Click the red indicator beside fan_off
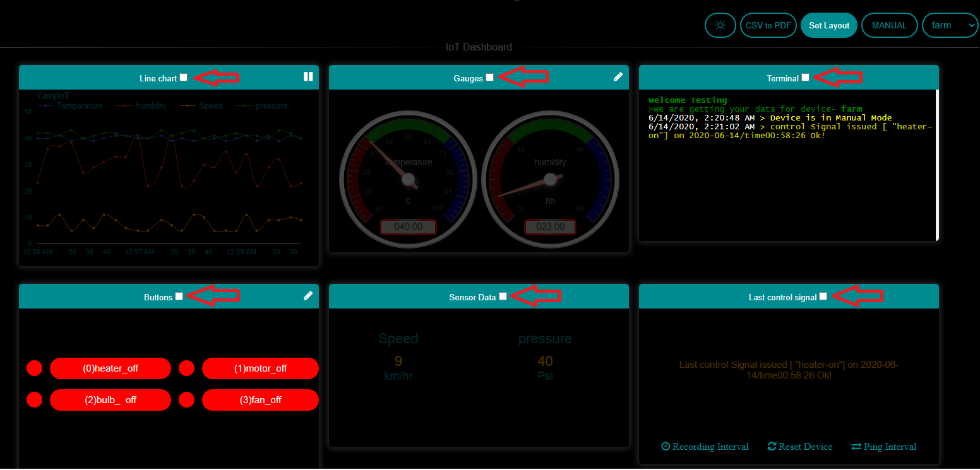The height and width of the screenshot is (470, 980). pyautogui.click(x=186, y=400)
